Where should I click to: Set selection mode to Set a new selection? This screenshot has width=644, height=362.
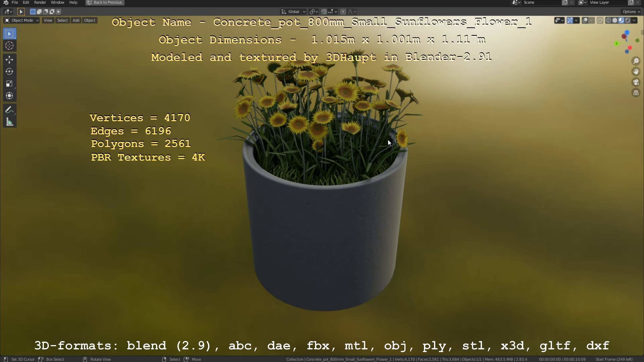pos(32,12)
